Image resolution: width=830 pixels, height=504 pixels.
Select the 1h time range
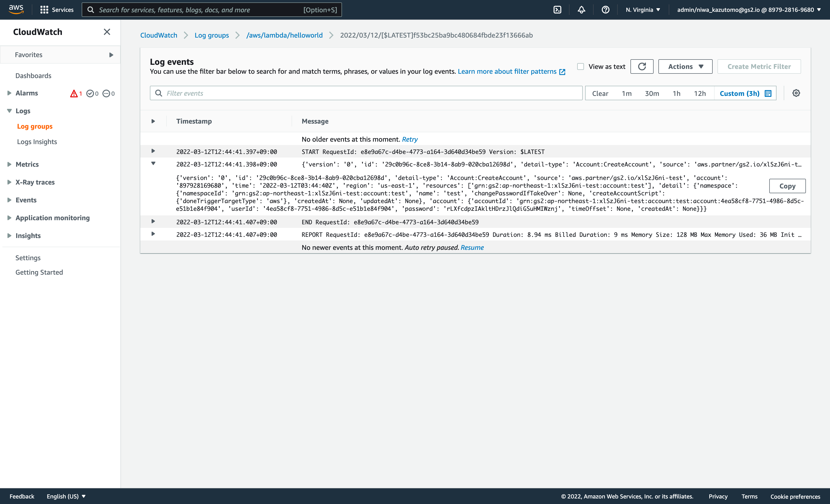point(676,93)
